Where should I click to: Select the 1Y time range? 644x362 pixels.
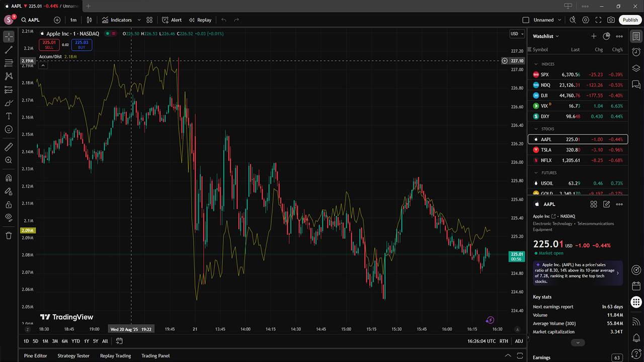click(87, 341)
